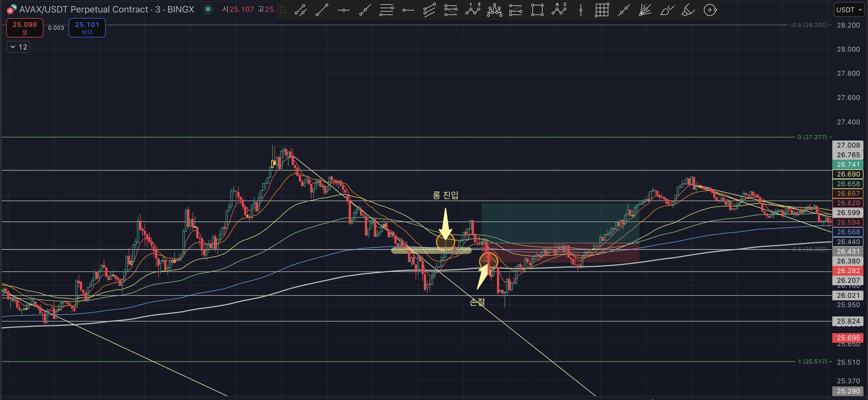Viewport: 868px width, 400px height.
Task: Select the 0 (27.277) Fibonacci level label
Action: (x=812, y=137)
